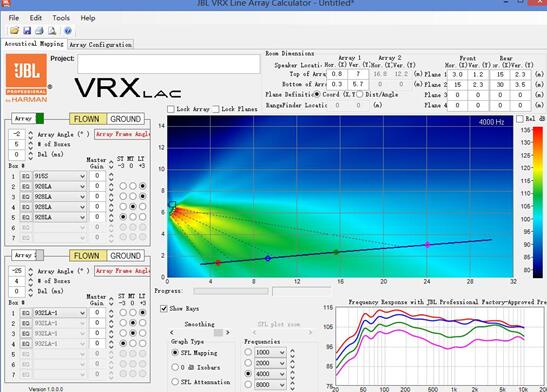Image resolution: width=547 pixels, height=392 pixels.
Task: Click the red marker on the audience plane
Action: click(218, 263)
